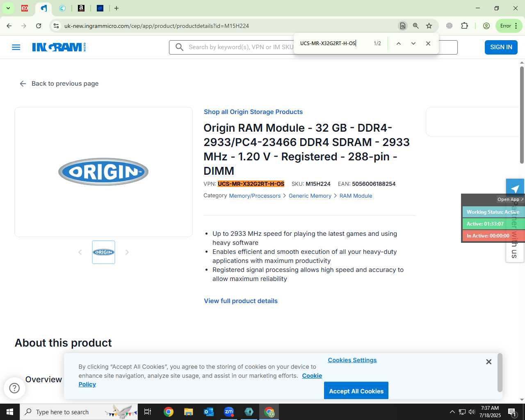Click Back to previous page

pyautogui.click(x=59, y=84)
